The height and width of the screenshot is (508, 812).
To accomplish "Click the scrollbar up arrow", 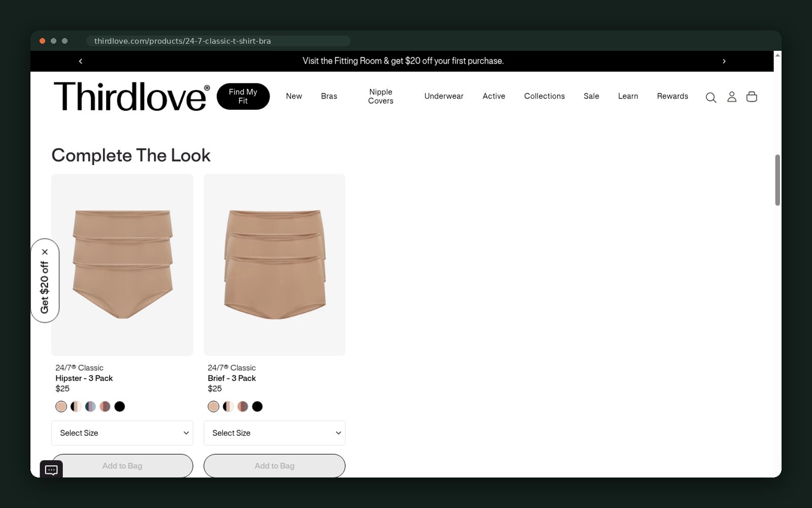I will click(777, 55).
